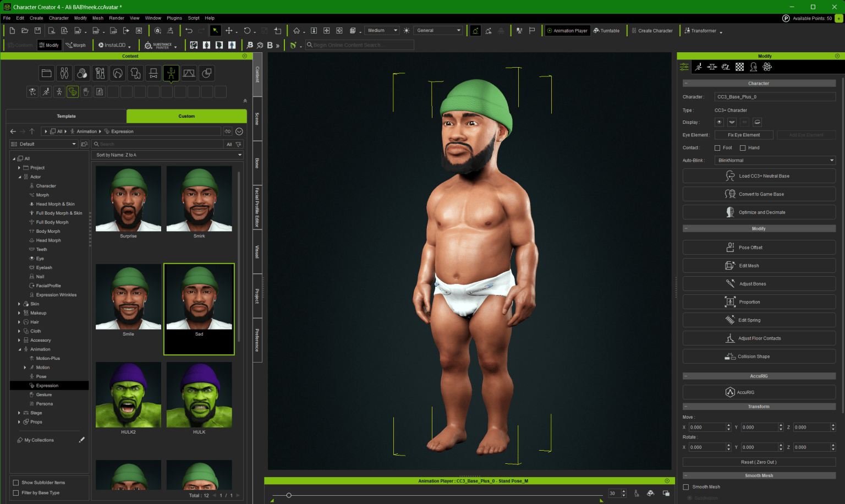The image size is (845, 504).
Task: Click the Edit Mesh button
Action: pyautogui.click(x=759, y=266)
